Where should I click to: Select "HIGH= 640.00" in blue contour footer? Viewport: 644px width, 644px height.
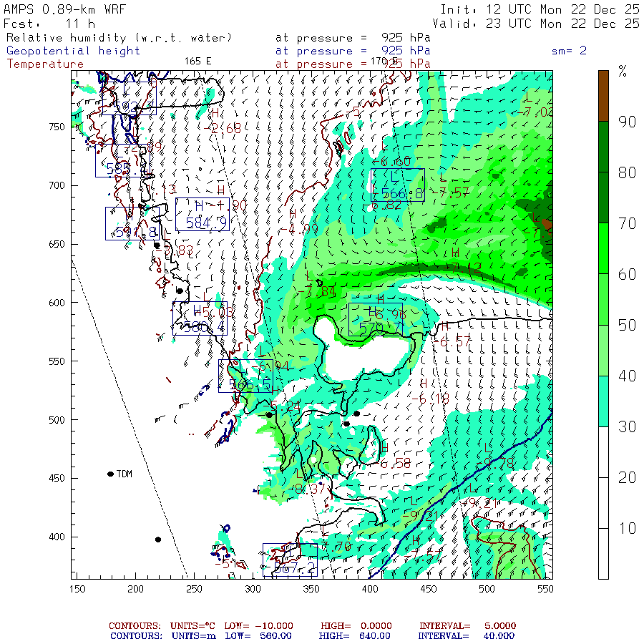[x=355, y=636]
